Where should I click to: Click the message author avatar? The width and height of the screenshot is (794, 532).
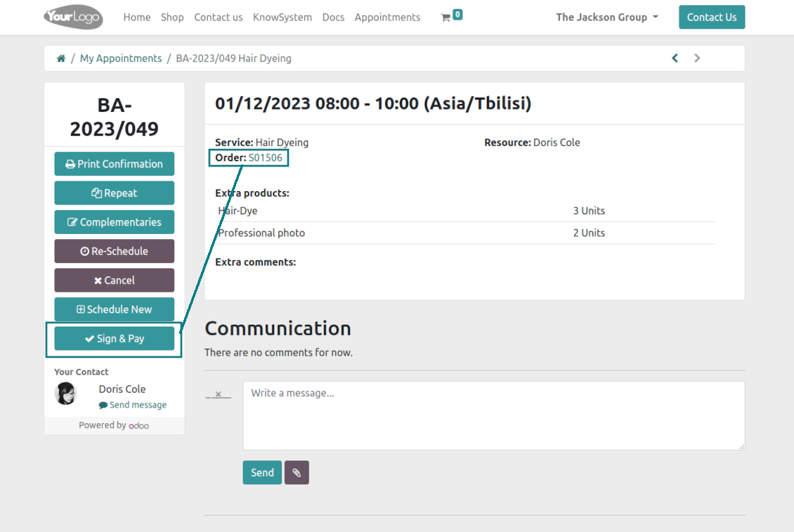point(219,395)
